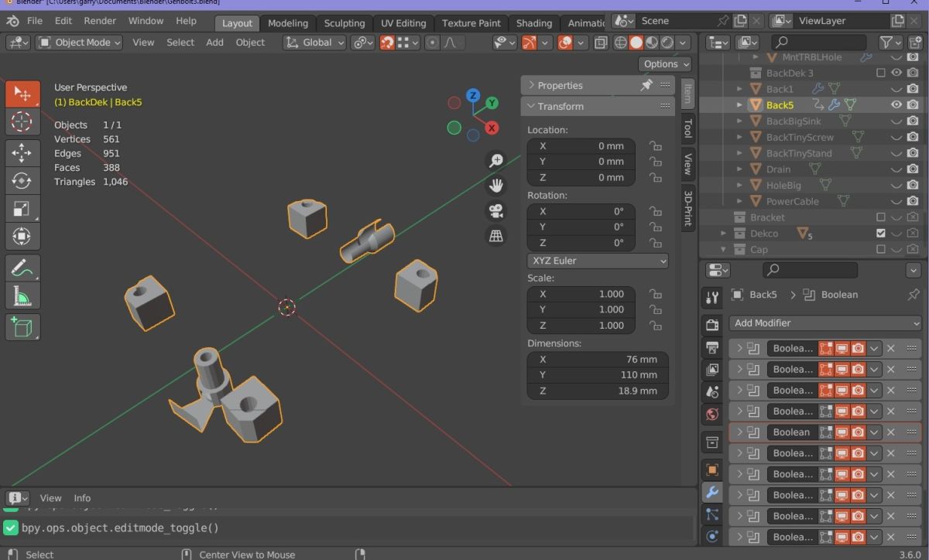Click the outliner Filter funnel icon
Image resolution: width=929 pixels, height=560 pixels.
pyautogui.click(x=886, y=43)
